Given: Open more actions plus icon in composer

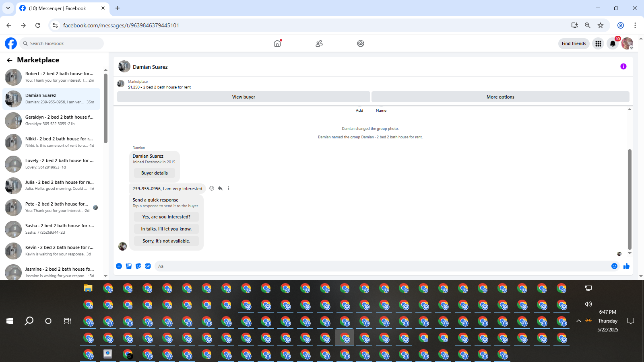Looking at the screenshot, I should [x=119, y=266].
